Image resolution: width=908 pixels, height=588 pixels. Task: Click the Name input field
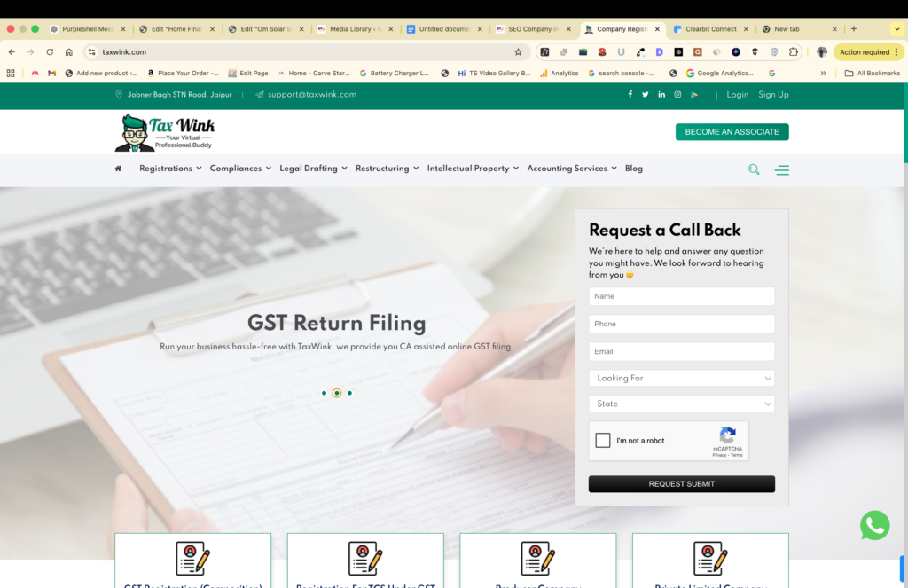pyautogui.click(x=681, y=296)
